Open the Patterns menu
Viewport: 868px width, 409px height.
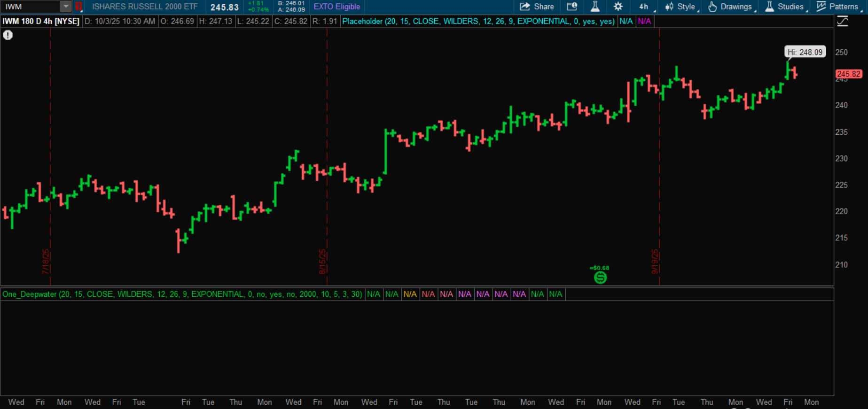[838, 7]
